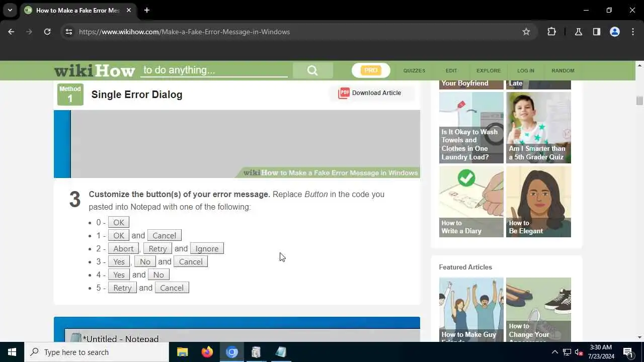Screen dimensions: 644x362
Task: Click the wikiHow search input field
Action: 214,70
